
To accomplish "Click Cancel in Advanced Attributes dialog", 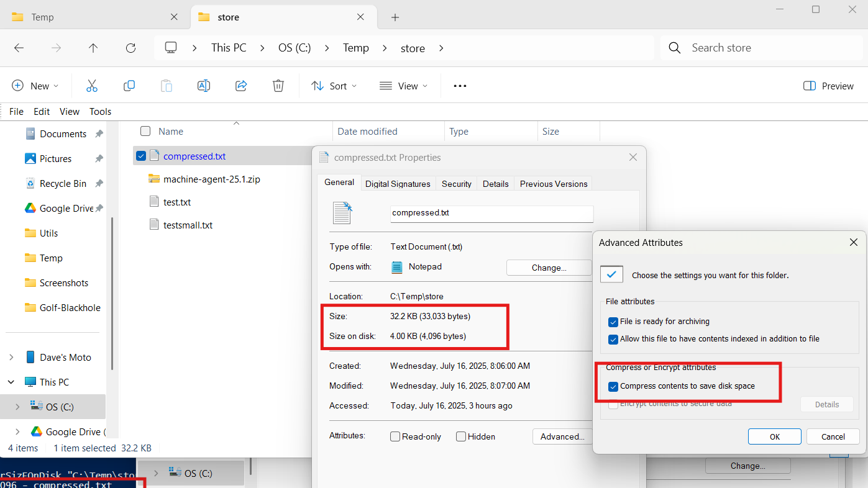I will point(833,436).
